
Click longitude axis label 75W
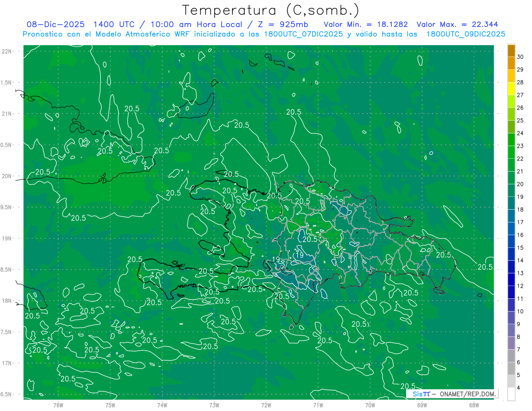(x=110, y=405)
